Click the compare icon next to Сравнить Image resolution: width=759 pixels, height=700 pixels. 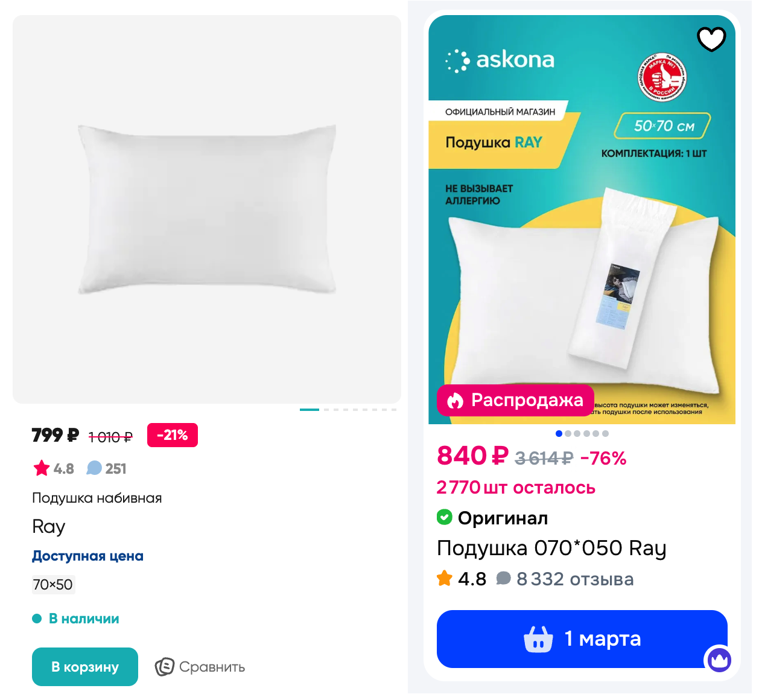(x=165, y=667)
